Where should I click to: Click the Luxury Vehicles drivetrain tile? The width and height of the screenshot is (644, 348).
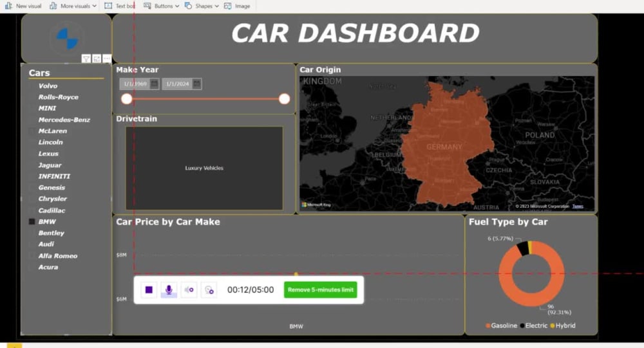pyautogui.click(x=204, y=168)
